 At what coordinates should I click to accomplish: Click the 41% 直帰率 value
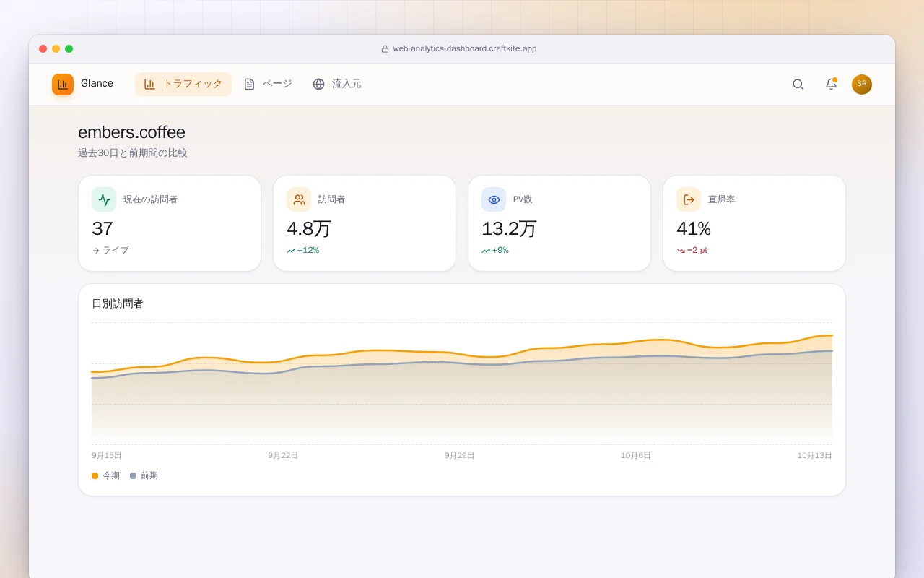[694, 228]
